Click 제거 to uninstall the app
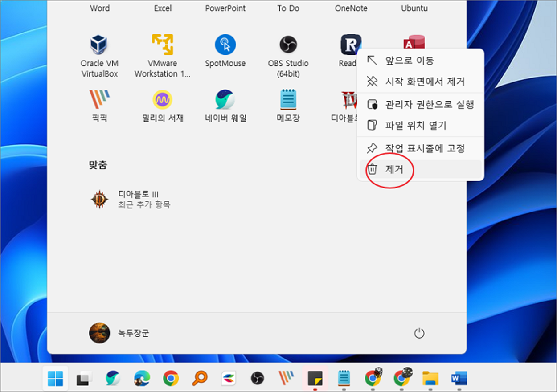 (421, 169)
